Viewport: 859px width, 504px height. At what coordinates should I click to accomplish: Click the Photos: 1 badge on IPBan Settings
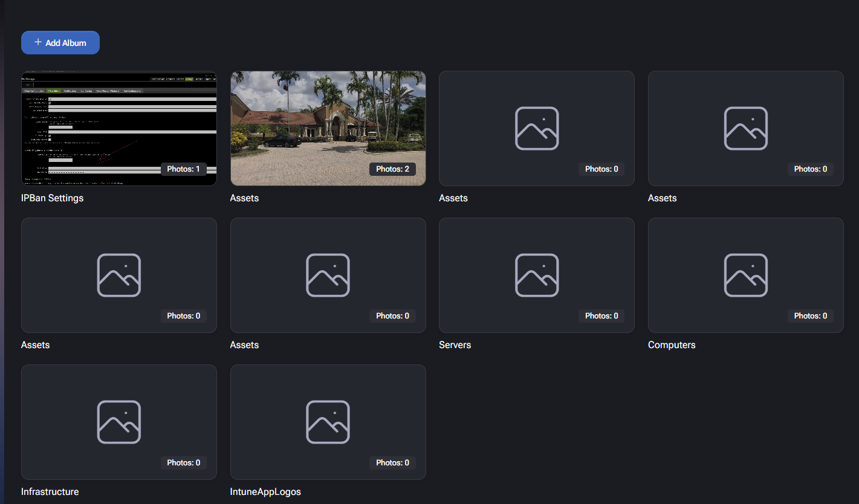point(184,169)
